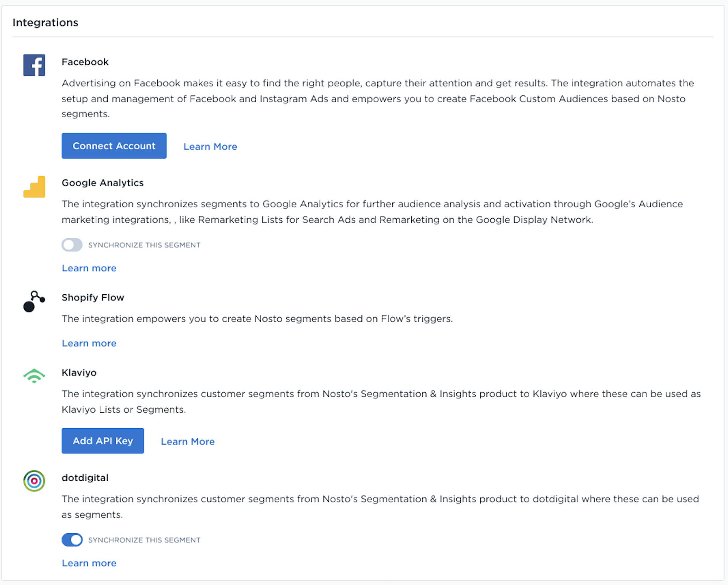Screen dimensions: 728x585
Task: Click the Klaviyo integration description paragraph
Action: pos(381,402)
